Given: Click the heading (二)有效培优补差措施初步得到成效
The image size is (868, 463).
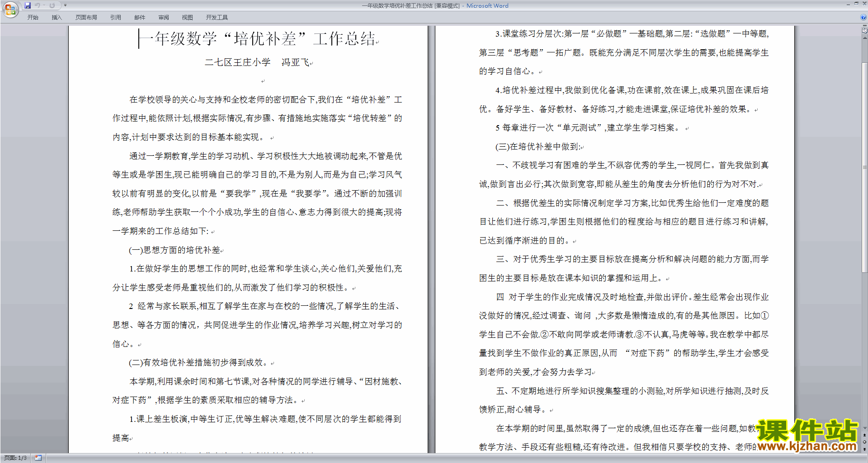Looking at the screenshot, I should pyautogui.click(x=200, y=362).
